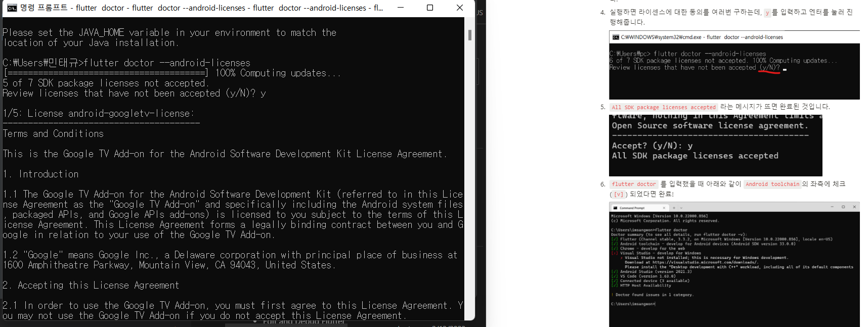Open the 'Accept? (y/N): y' screenshot image

coord(716,146)
